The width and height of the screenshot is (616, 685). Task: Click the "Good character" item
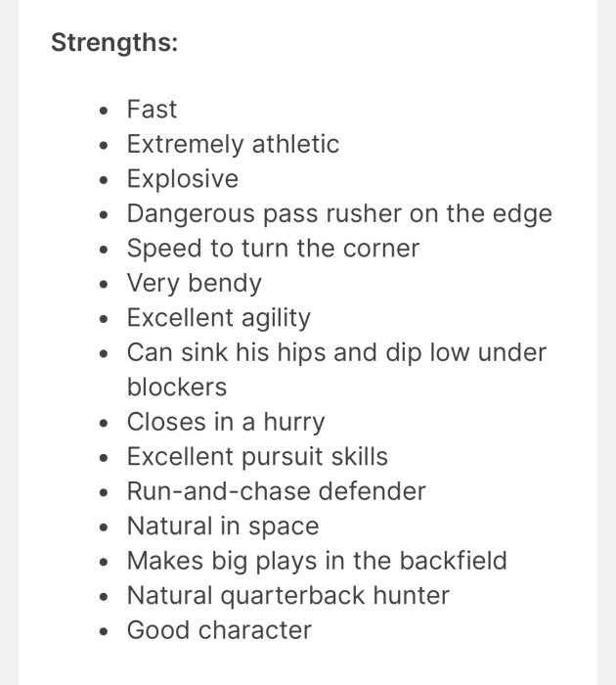[219, 630]
